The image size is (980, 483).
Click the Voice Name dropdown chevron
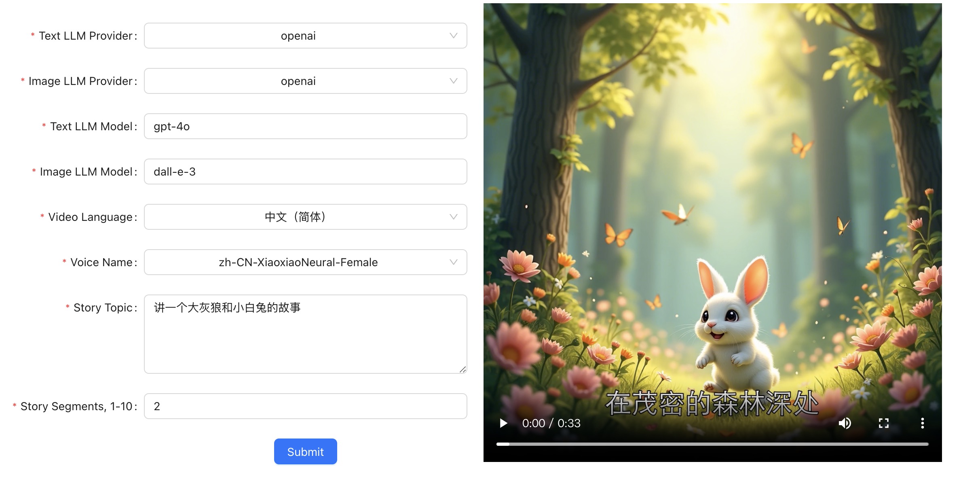[x=453, y=262]
